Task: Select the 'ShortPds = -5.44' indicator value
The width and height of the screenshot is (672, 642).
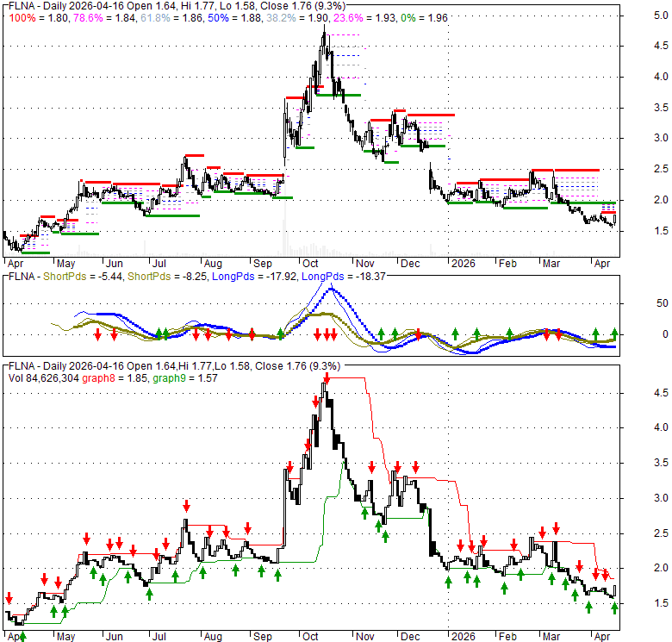Action: coord(83,277)
